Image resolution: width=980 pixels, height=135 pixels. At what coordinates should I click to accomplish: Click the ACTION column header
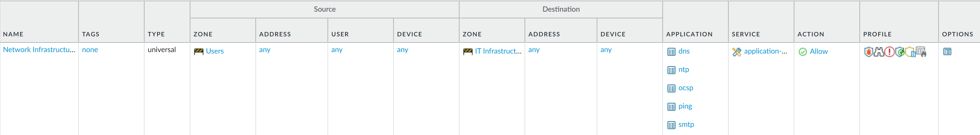coord(811,34)
